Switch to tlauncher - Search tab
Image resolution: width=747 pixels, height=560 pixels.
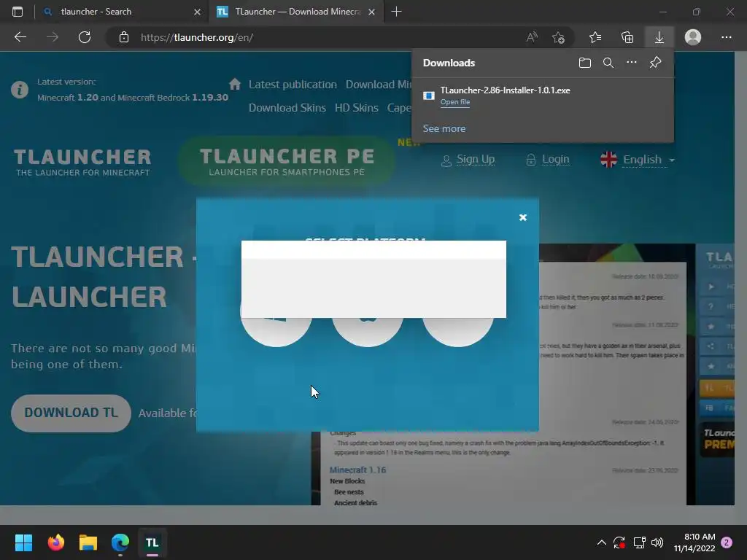click(x=120, y=12)
